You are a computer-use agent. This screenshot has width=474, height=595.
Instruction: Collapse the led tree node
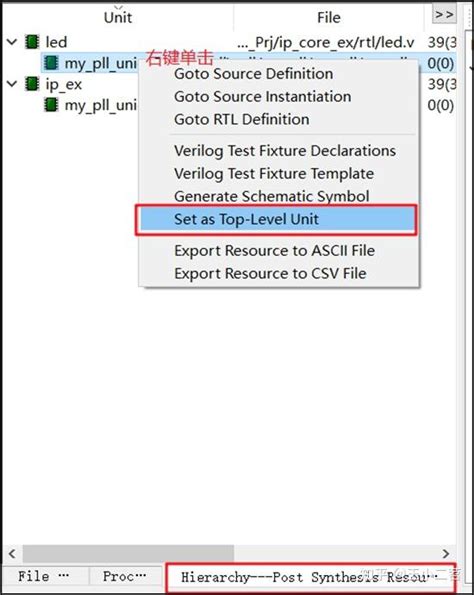tap(12, 41)
